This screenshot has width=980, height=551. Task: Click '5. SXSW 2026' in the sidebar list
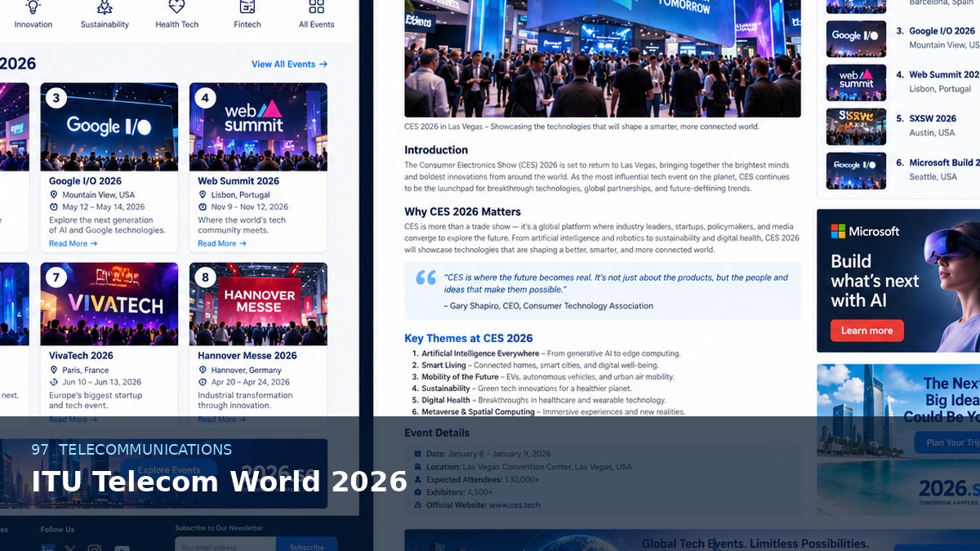click(x=926, y=119)
